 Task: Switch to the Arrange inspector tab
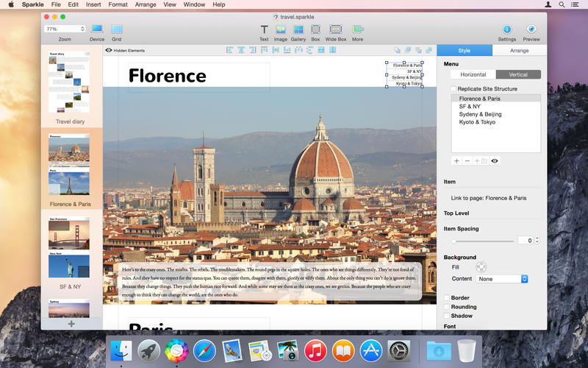click(520, 51)
